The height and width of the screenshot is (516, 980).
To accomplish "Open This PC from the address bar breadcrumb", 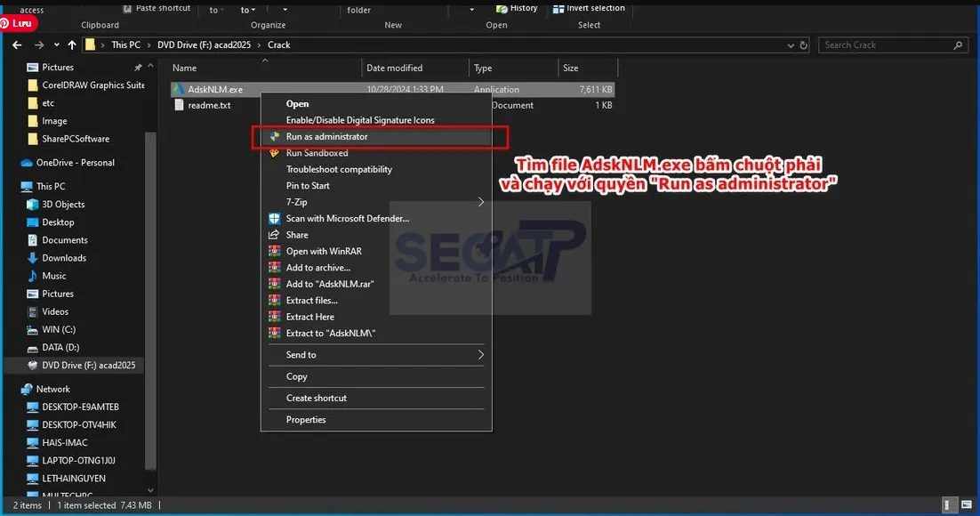I will [125, 44].
